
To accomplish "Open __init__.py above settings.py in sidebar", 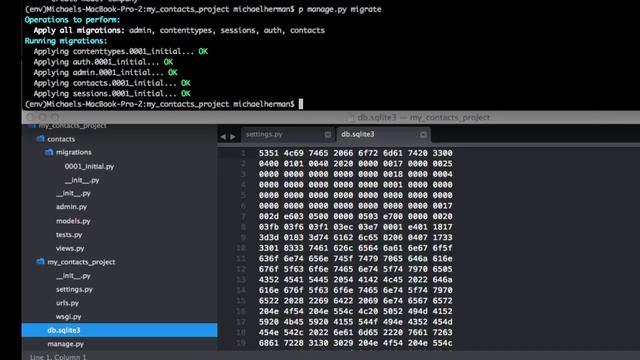I will 73,276.
